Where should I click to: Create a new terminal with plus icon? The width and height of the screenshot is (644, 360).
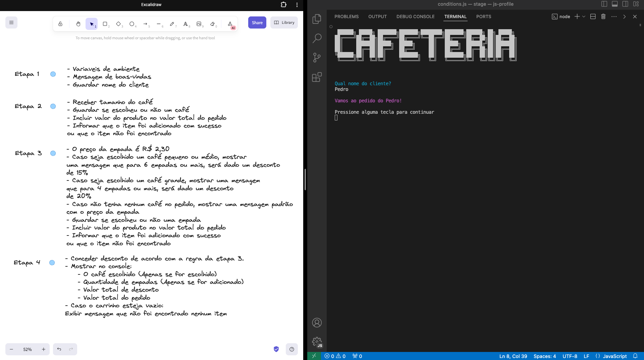577,16
